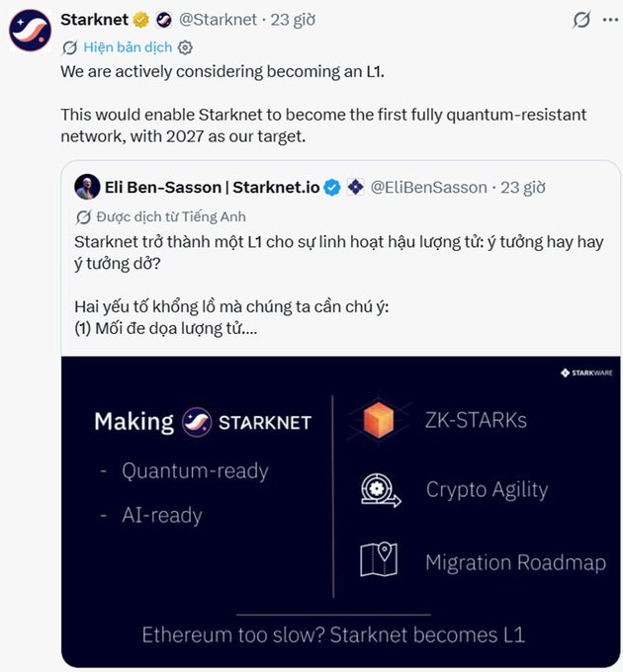Click Eli Ben-Sasson | Starknet.io name
This screenshot has height=672, width=623.
pyautogui.click(x=213, y=188)
